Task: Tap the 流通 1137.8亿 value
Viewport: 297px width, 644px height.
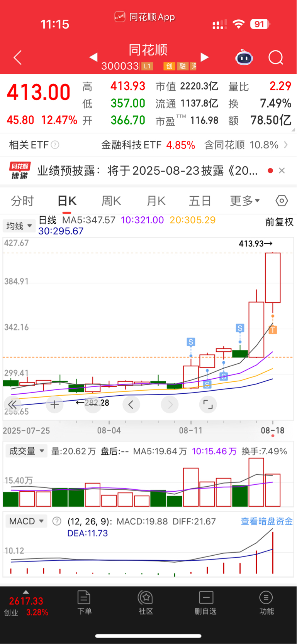Action: (187, 103)
